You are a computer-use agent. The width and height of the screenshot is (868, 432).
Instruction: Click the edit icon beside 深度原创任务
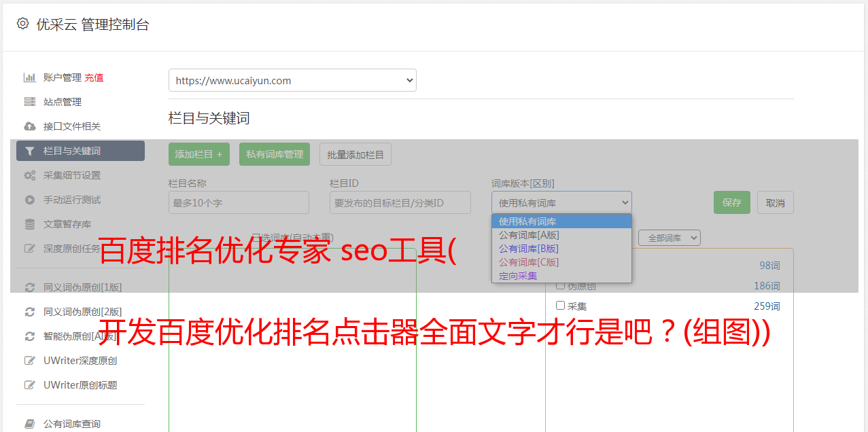pyautogui.click(x=29, y=249)
